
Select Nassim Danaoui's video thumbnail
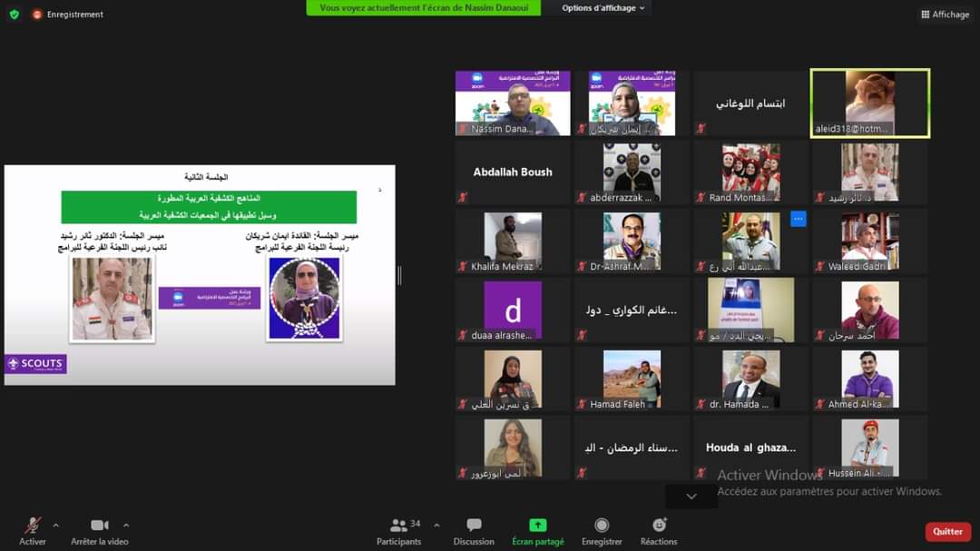pyautogui.click(x=513, y=103)
